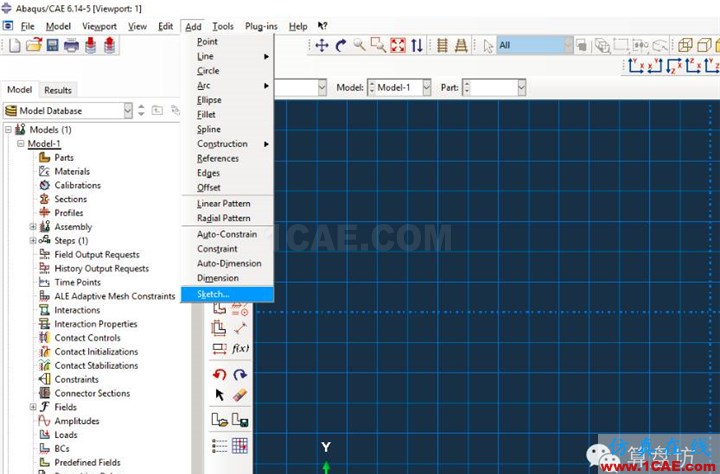Click the sketcher customization list icon
The width and height of the screenshot is (720, 474).
click(x=219, y=446)
